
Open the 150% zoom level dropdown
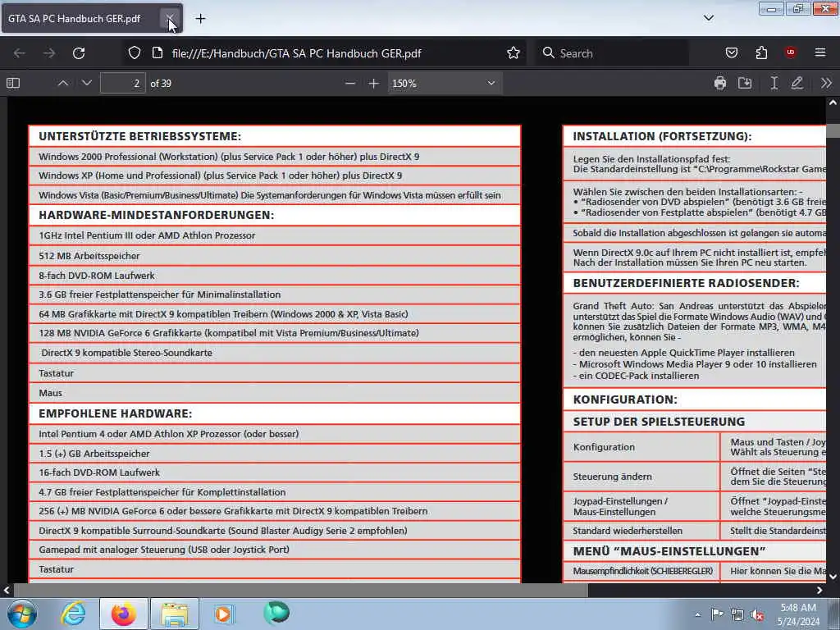(x=445, y=83)
